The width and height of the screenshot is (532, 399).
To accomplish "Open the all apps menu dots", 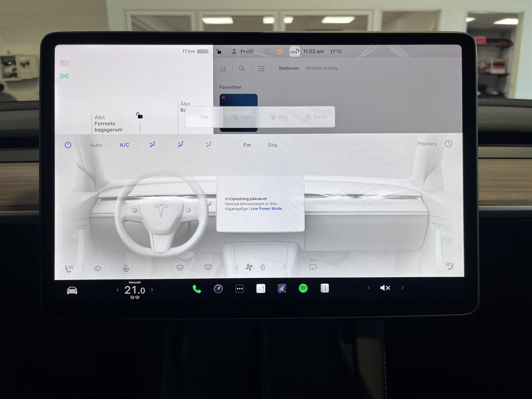I will click(x=239, y=289).
